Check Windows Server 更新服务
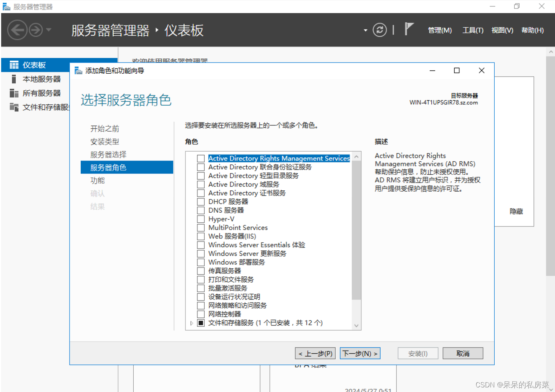The image size is (555, 392). click(201, 253)
